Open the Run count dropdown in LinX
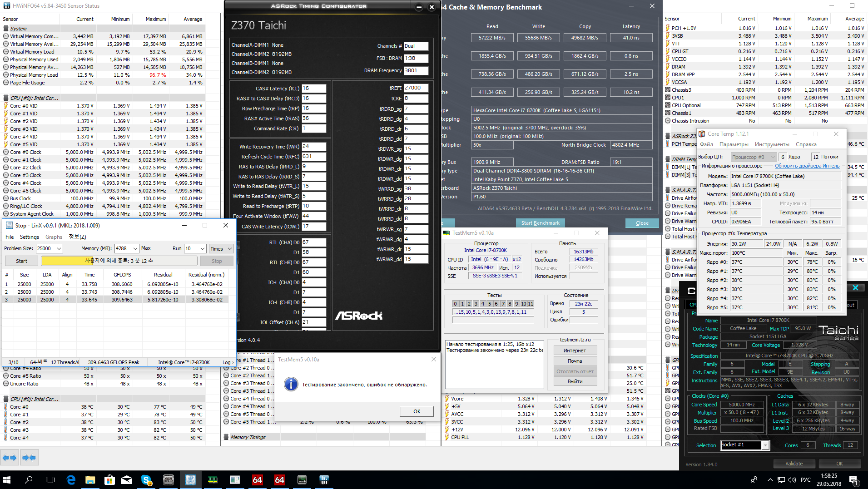The height and width of the screenshot is (489, 868). [203, 248]
